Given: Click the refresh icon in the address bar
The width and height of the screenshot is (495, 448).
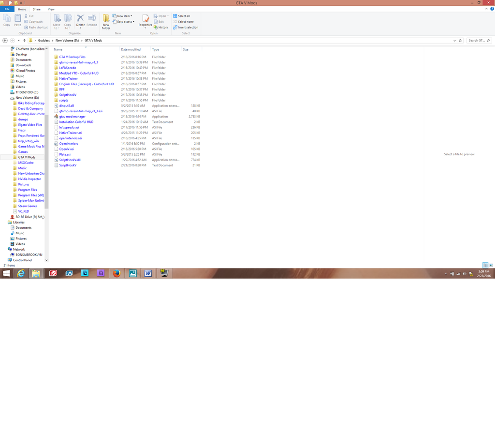Looking at the screenshot, I should (x=460, y=41).
